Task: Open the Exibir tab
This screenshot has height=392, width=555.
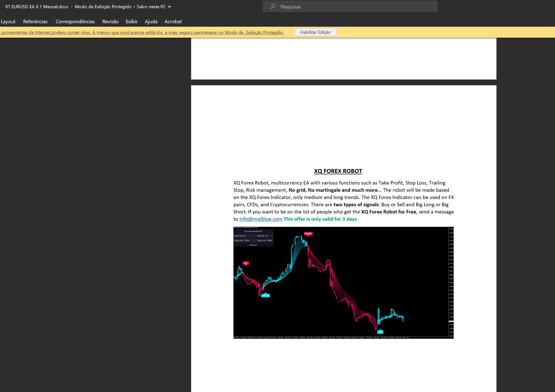Action: pos(132,21)
